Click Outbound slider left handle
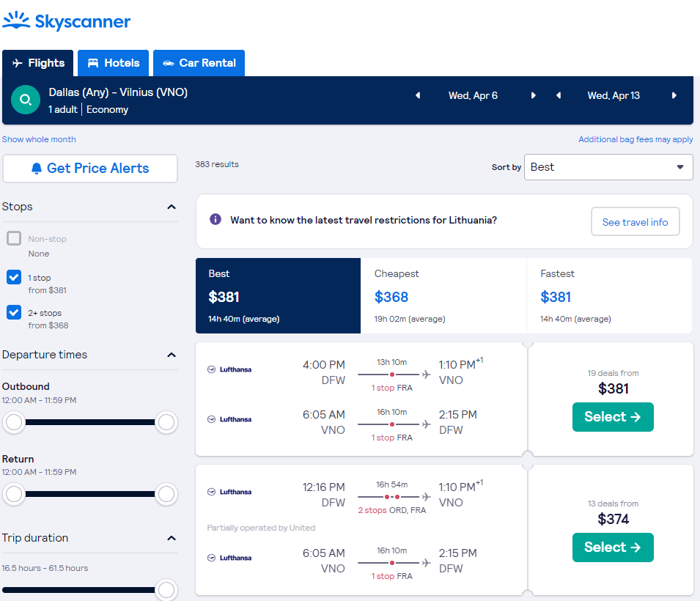 (x=14, y=422)
